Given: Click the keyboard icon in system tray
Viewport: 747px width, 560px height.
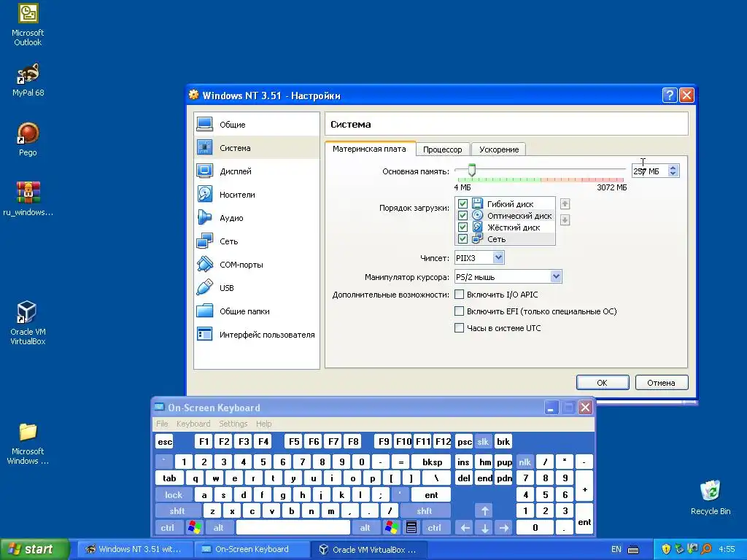Looking at the screenshot, I should [633, 550].
